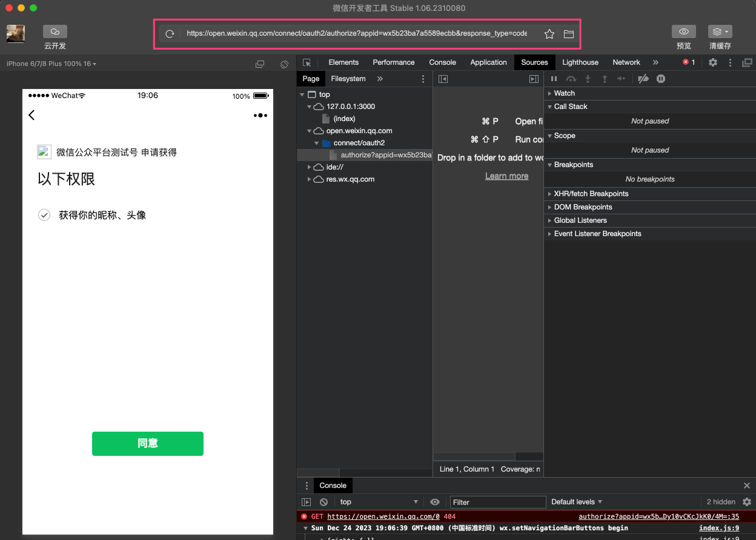Pause script execution in the debugger

point(554,78)
